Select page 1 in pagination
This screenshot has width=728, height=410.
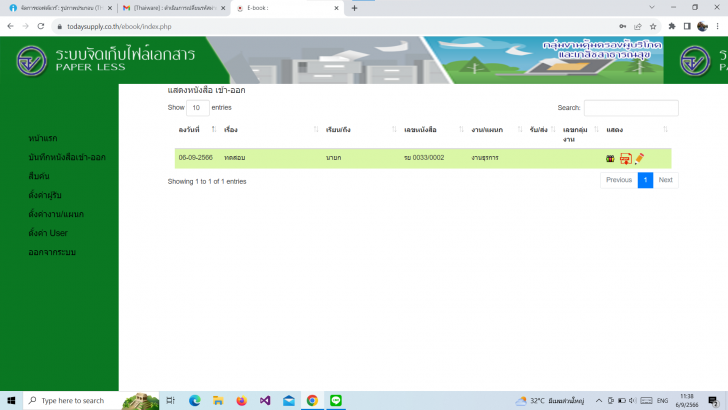pos(645,180)
